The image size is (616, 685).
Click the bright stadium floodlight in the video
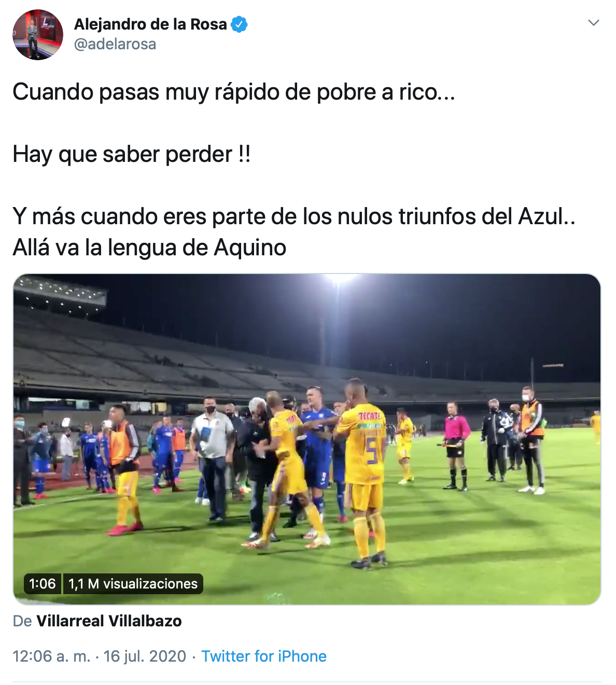pos(341,278)
